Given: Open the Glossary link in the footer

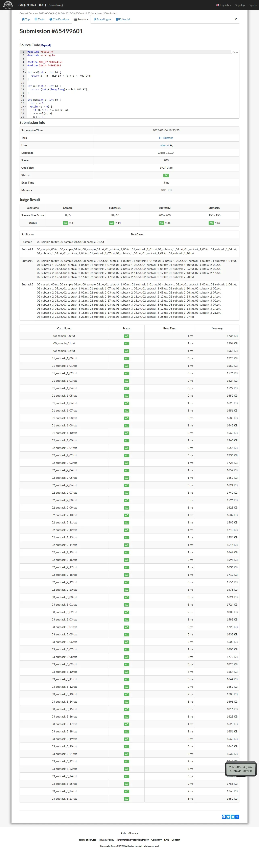Looking at the screenshot, I should pyautogui.click(x=133, y=833).
